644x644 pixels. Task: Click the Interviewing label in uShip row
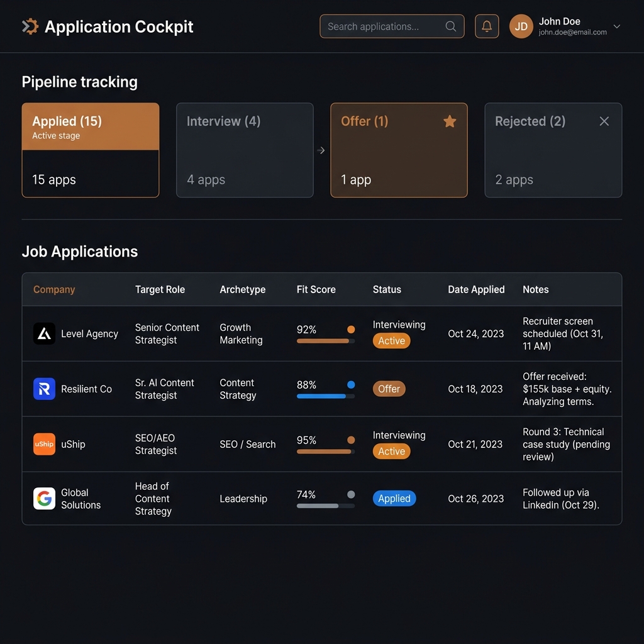(x=399, y=435)
